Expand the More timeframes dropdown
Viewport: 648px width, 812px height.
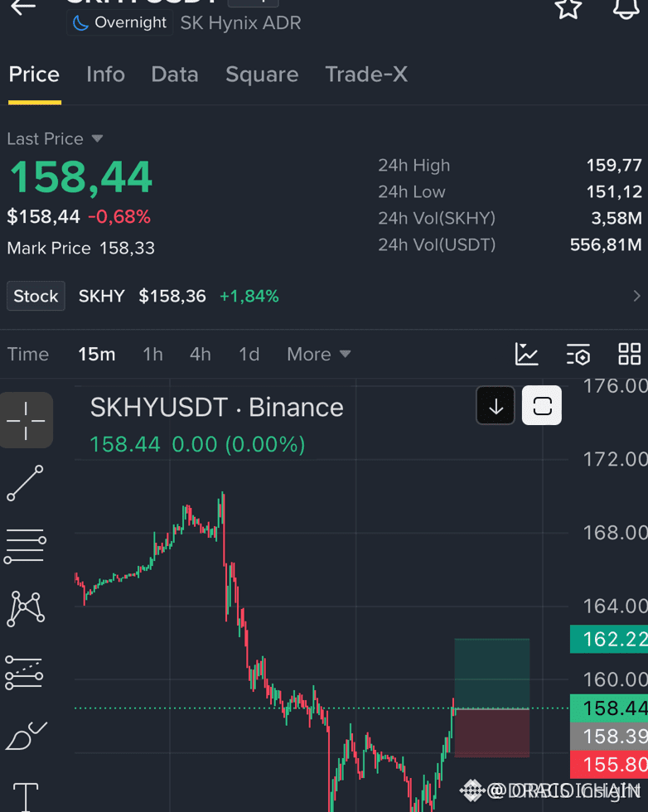pyautogui.click(x=318, y=355)
